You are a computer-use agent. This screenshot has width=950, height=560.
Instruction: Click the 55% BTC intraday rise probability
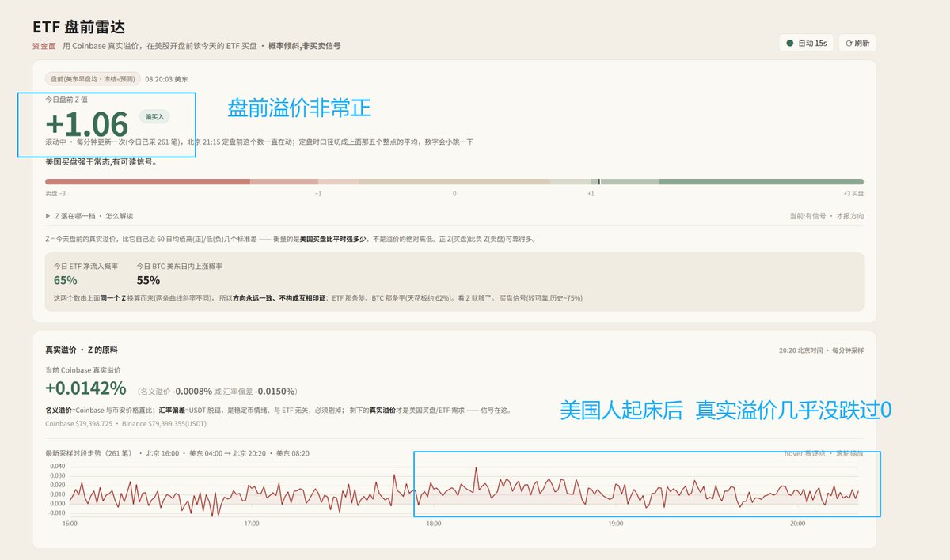pyautogui.click(x=148, y=280)
